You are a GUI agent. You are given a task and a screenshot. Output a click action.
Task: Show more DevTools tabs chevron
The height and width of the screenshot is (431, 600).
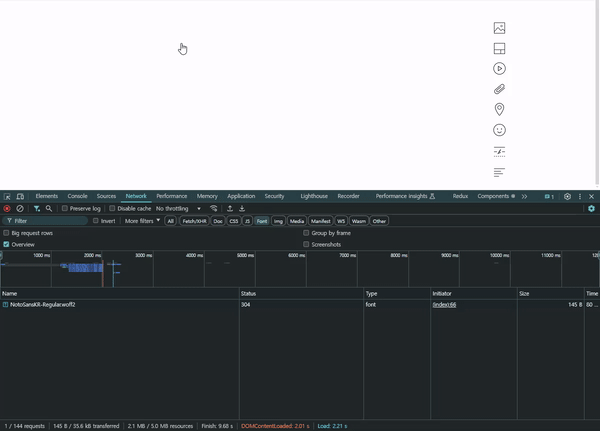524,196
